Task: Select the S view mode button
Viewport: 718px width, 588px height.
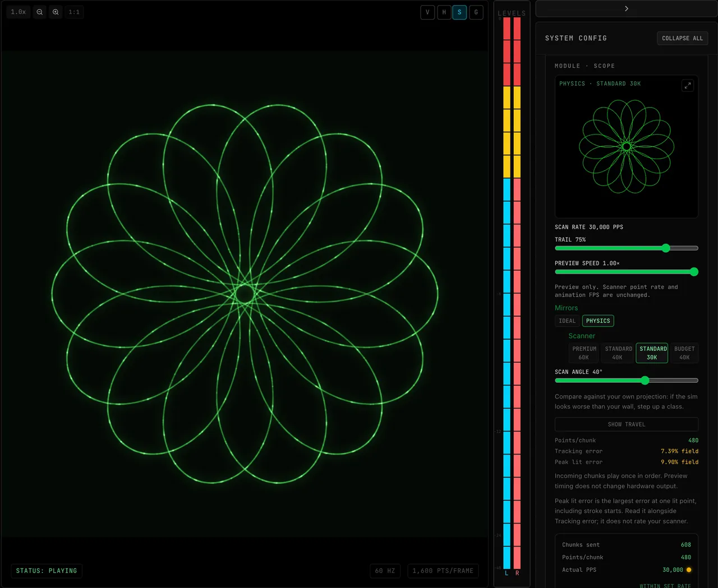Action: (459, 12)
